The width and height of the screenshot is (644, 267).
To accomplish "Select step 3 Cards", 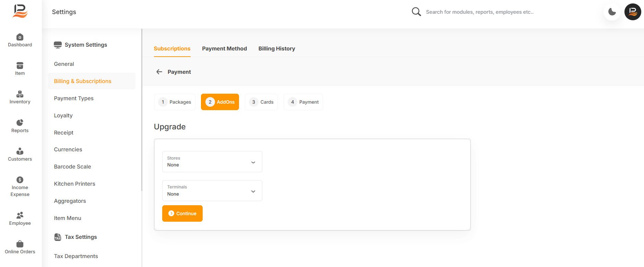I will tap(261, 102).
